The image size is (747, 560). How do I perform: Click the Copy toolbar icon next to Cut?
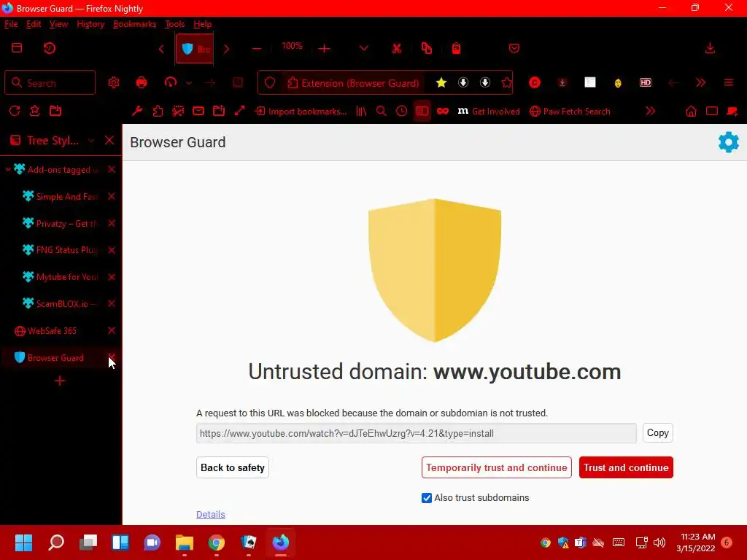(426, 48)
